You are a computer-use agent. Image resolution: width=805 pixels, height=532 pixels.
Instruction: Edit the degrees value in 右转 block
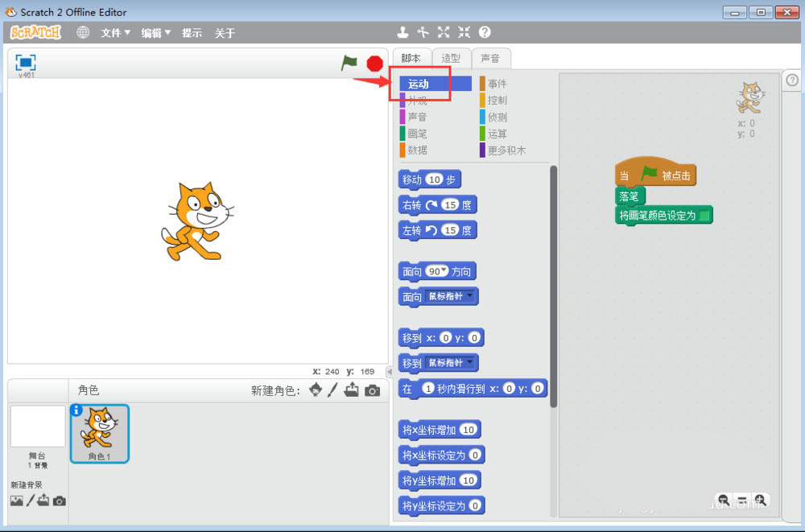pyautogui.click(x=450, y=205)
